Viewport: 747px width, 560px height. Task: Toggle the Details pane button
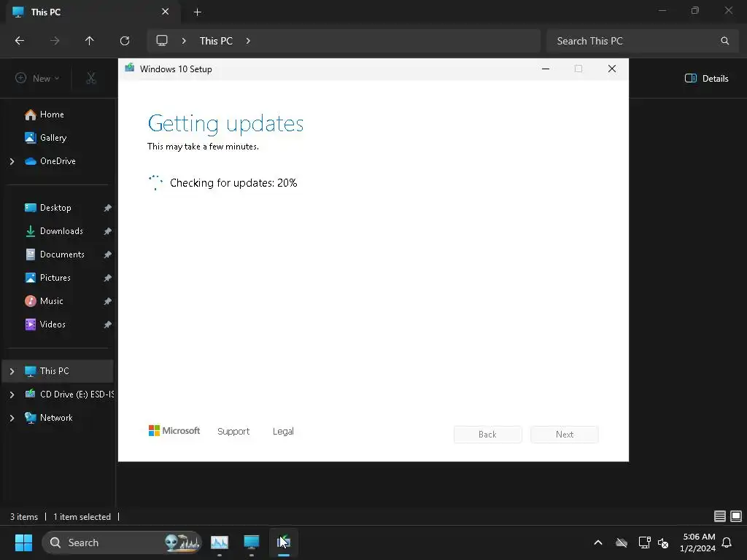[706, 79]
